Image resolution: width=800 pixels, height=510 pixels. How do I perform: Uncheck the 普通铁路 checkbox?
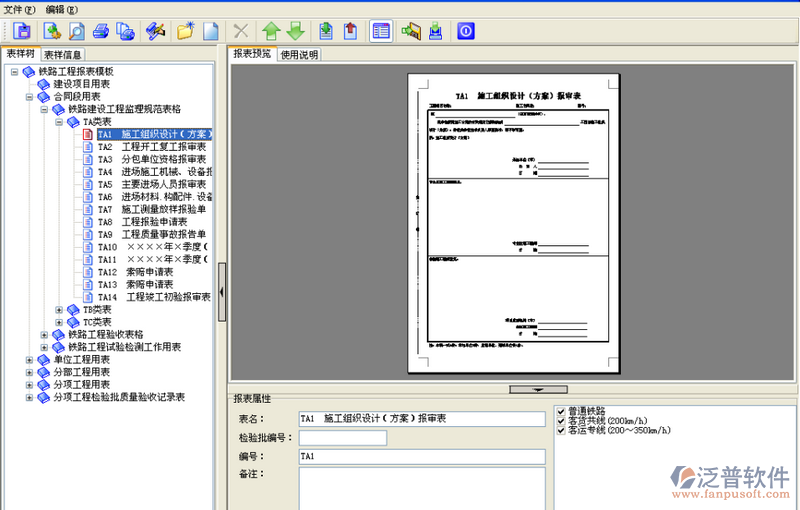click(x=560, y=411)
